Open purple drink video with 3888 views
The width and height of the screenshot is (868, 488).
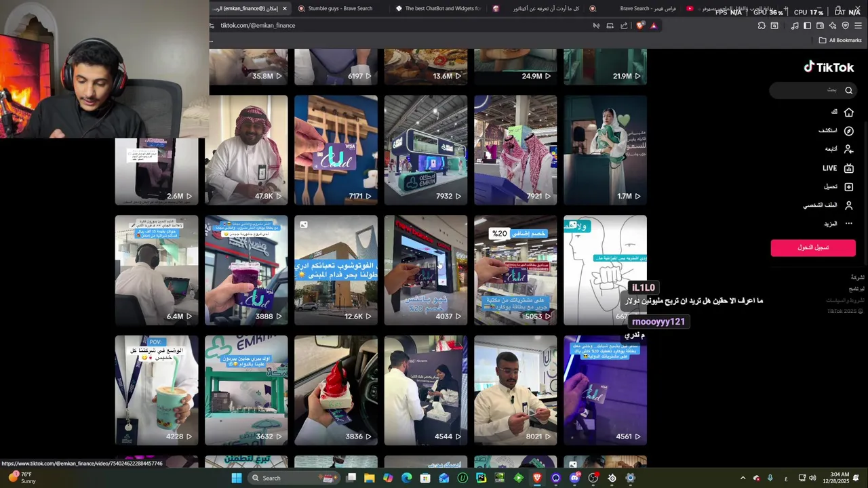point(246,270)
